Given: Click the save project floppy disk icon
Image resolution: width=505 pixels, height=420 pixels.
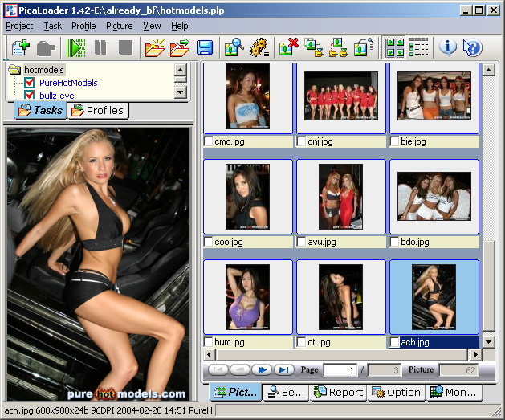Looking at the screenshot, I should [205, 47].
